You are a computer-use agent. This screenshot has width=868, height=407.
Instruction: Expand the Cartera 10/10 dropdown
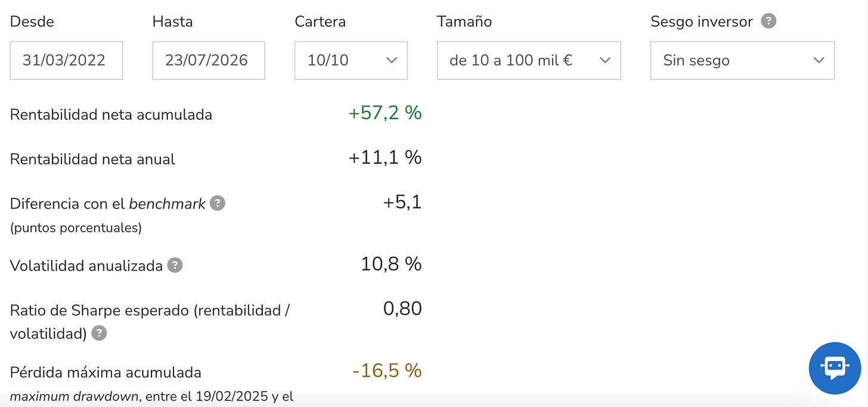[x=351, y=60]
